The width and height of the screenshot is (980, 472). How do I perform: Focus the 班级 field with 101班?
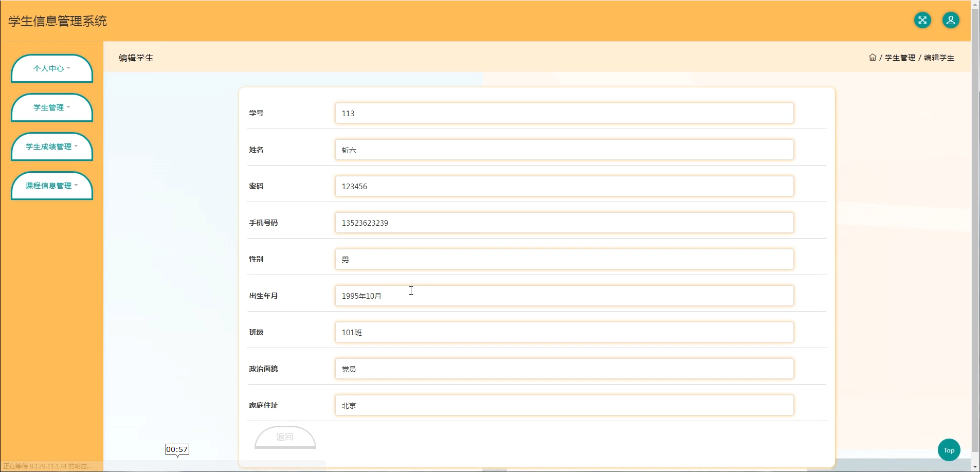pos(564,332)
